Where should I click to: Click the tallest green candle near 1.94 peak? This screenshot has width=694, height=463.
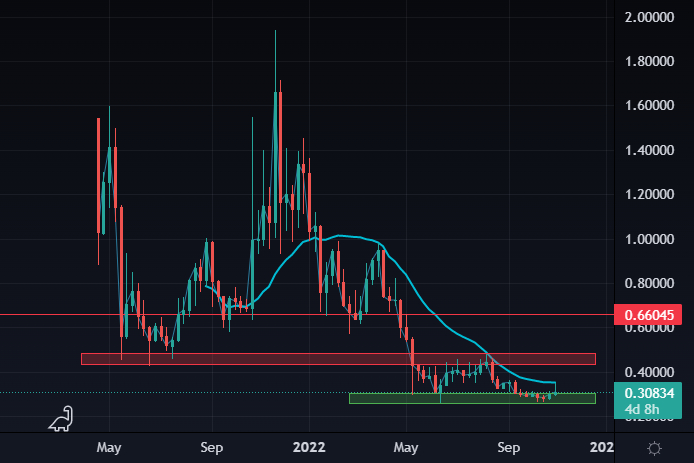[x=275, y=157]
